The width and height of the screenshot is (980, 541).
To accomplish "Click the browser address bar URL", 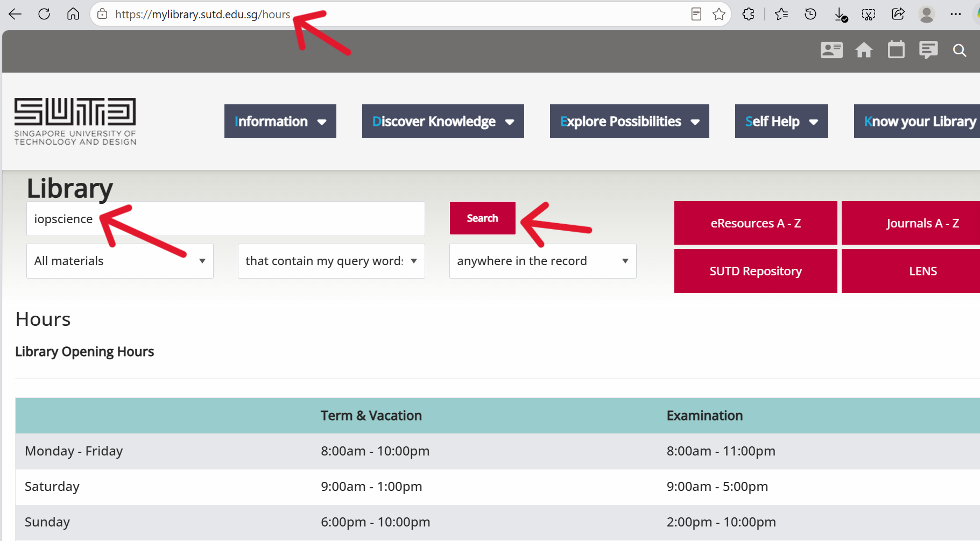I will pos(202,15).
